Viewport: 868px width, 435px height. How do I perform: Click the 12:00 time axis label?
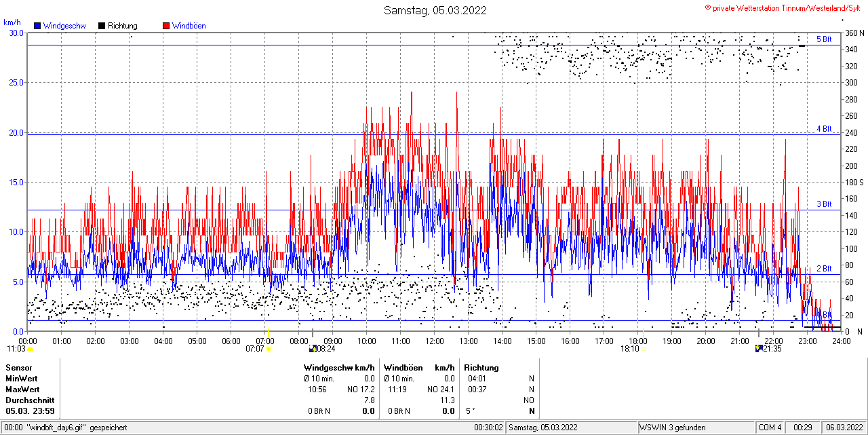click(x=435, y=341)
